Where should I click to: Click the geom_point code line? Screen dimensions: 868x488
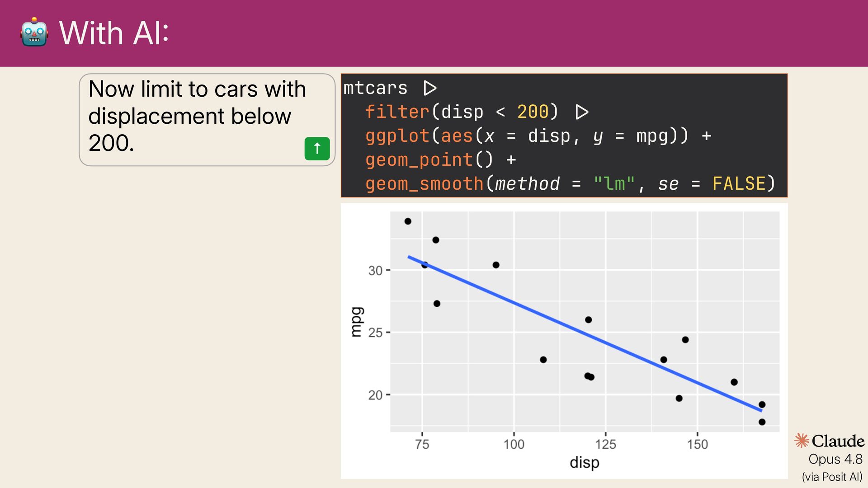441,160
